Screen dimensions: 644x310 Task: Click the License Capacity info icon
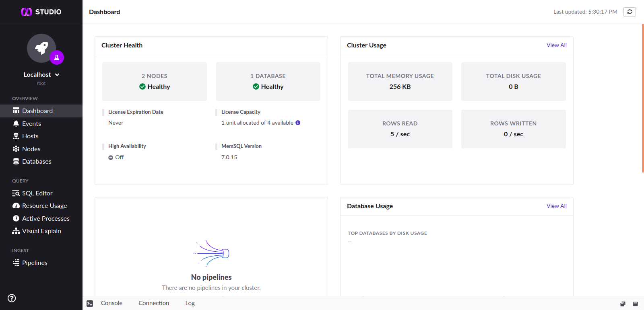tap(298, 123)
